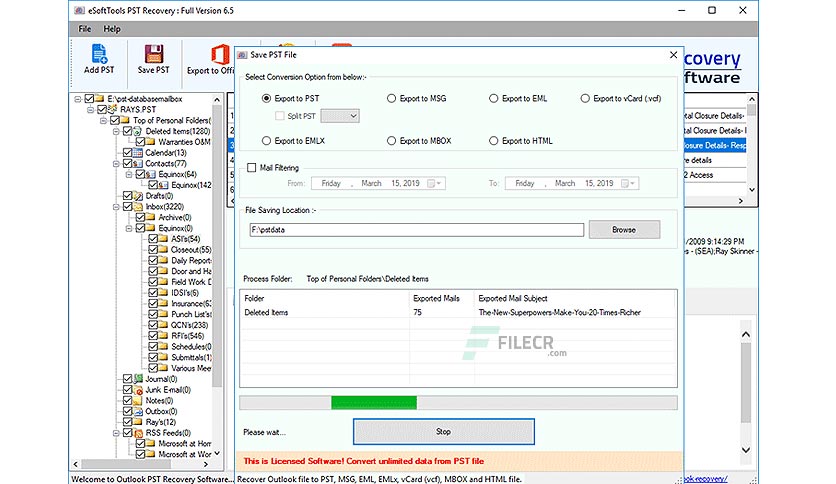Uncheck the Inbox(3220) folder checkbox
This screenshot has height=484, width=836.
[x=127, y=206]
